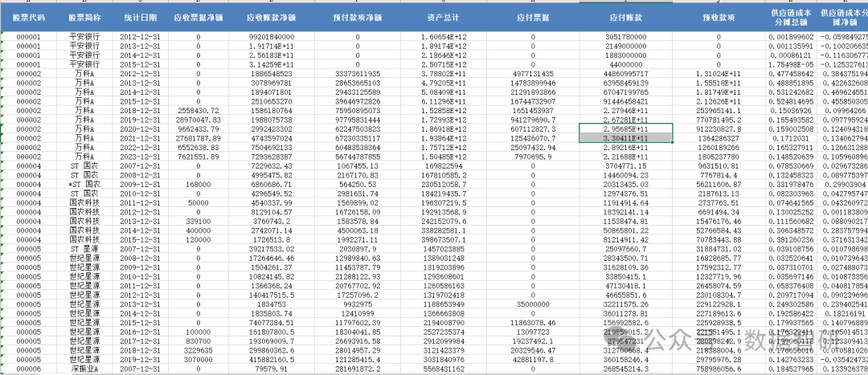Screen dimensions: 868x375
Task: Click the 应付账款 value 2149000000
Action: click(x=626, y=46)
